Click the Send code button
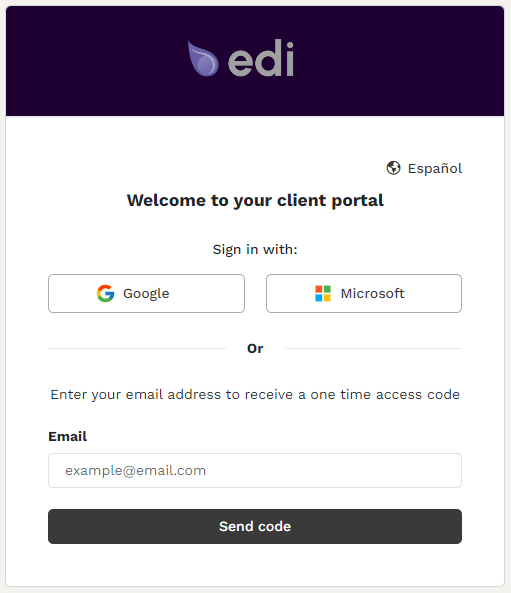The width and height of the screenshot is (511, 593). pyautogui.click(x=255, y=526)
